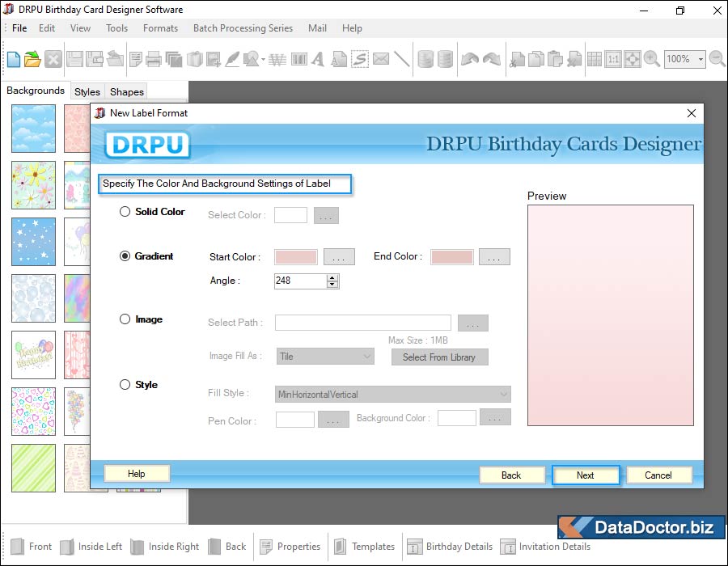
Task: Select the blue clouds background thumbnail
Action: pyautogui.click(x=33, y=129)
